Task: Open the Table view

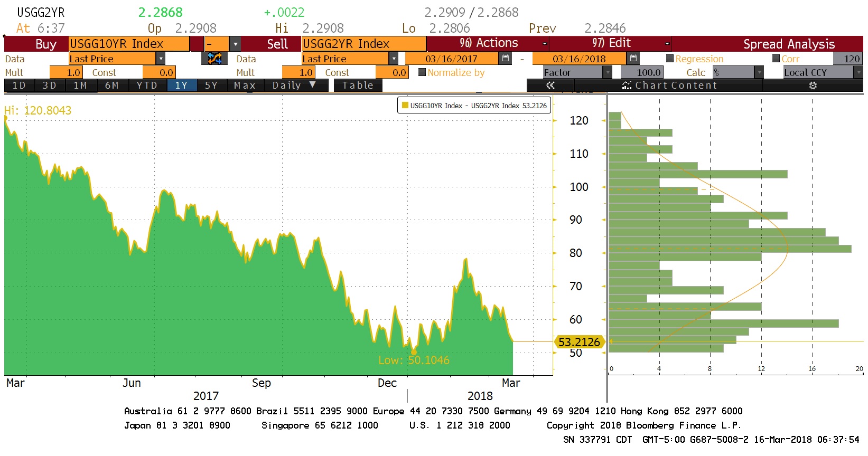Action: tap(358, 85)
